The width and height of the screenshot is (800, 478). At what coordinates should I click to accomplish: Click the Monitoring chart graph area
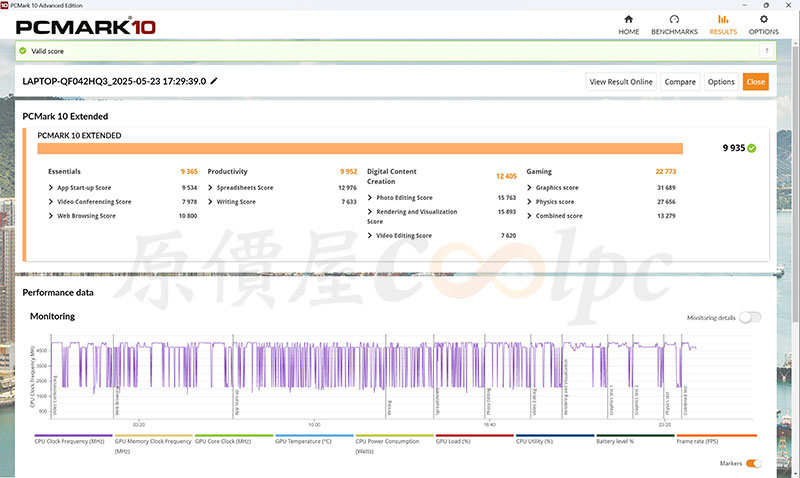(401, 376)
